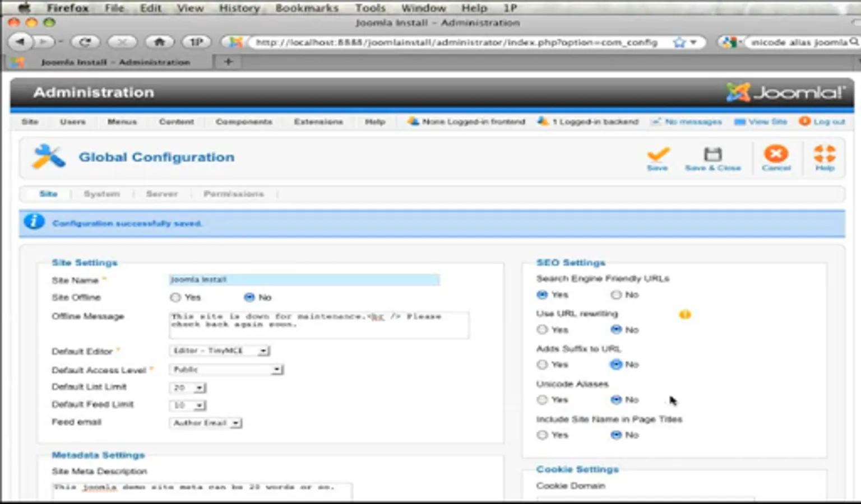Image resolution: width=861 pixels, height=504 pixels.
Task: Switch to the System tab
Action: coord(101,194)
